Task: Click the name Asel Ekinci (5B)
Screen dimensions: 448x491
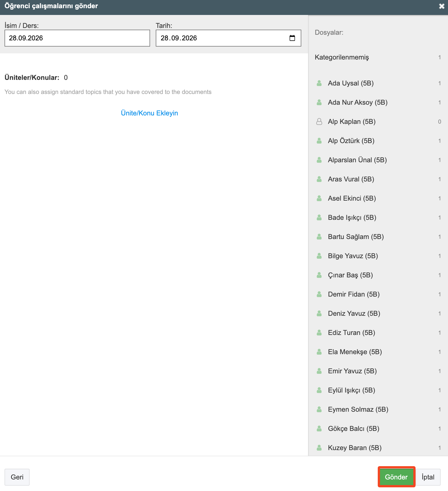Action: pyautogui.click(x=352, y=198)
